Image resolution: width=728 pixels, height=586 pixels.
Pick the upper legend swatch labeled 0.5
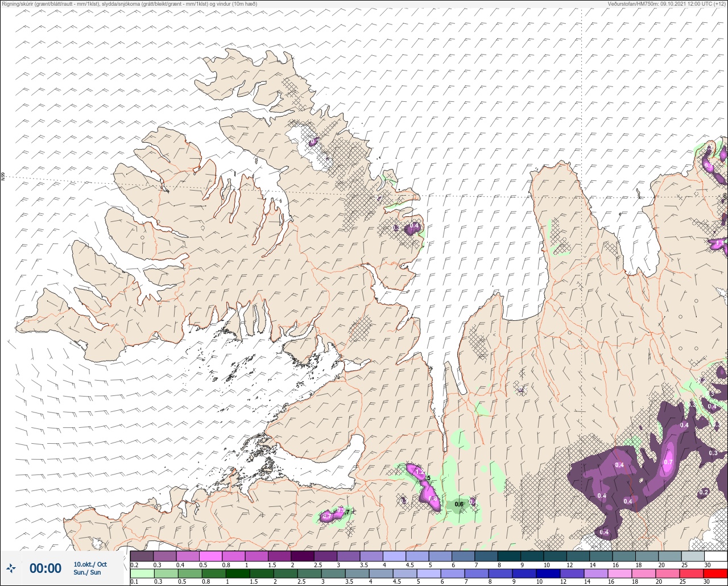tap(210, 556)
